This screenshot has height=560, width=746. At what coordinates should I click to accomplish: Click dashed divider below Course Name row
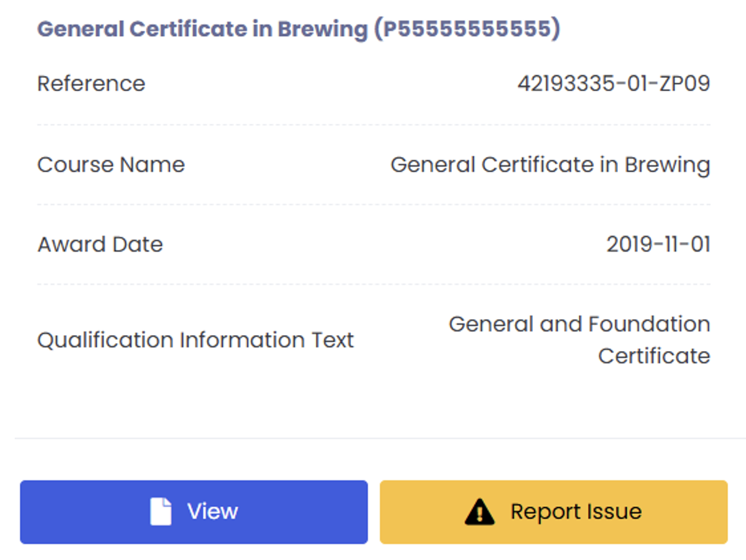tap(374, 205)
